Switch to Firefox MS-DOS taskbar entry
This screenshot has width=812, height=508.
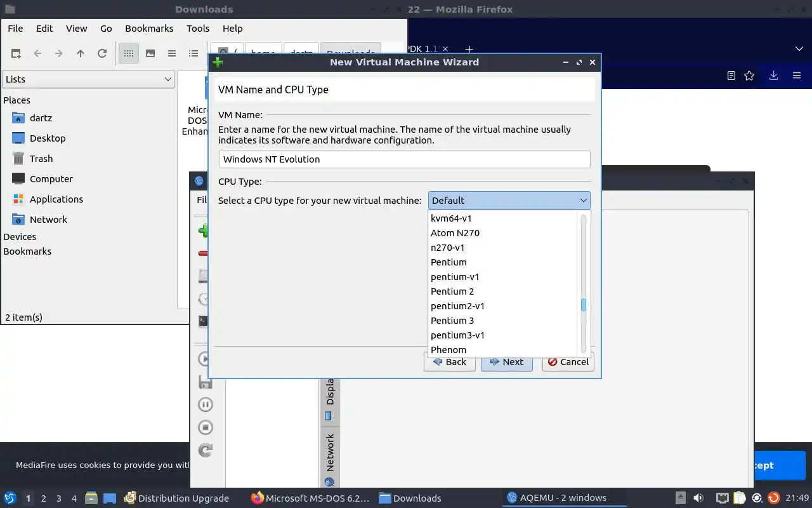tap(310, 498)
